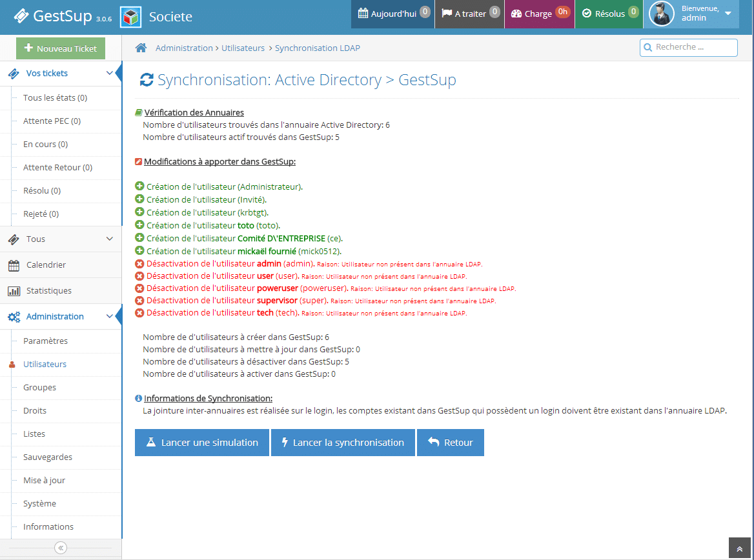
Task: Open Paramètres admin page
Action: point(45,341)
